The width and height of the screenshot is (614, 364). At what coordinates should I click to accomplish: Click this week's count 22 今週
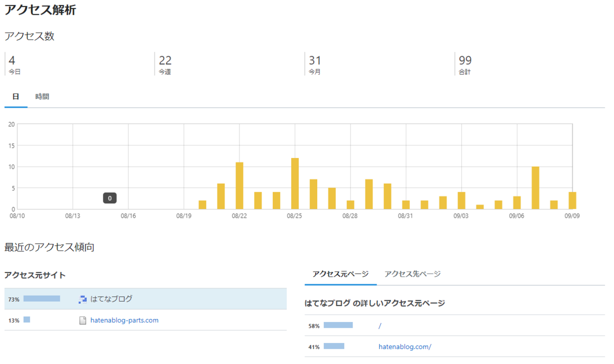(x=165, y=65)
